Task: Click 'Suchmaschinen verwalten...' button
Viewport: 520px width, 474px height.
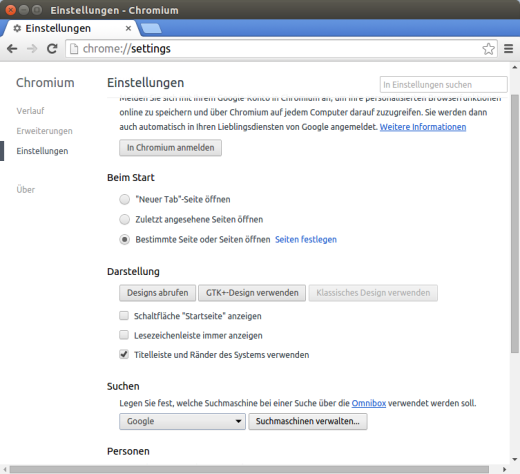Action: (x=308, y=421)
